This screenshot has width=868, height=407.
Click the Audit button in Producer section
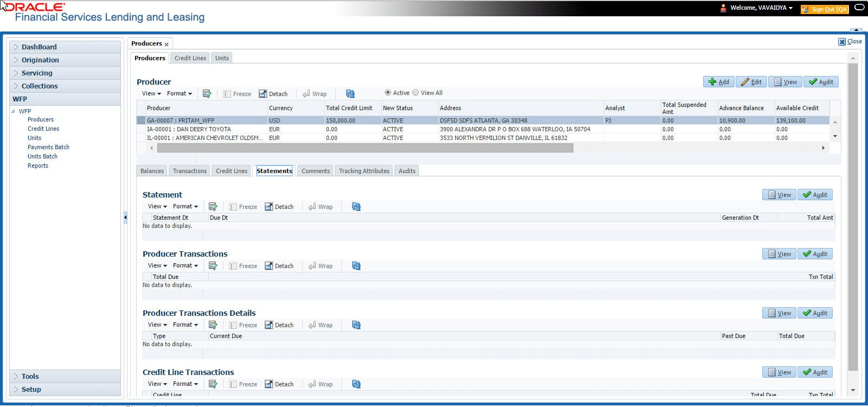[x=821, y=82]
